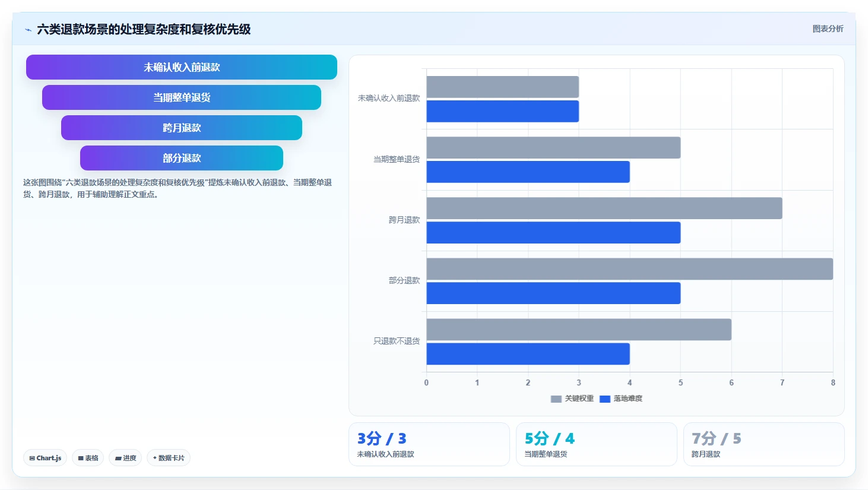Click the 数据卡片 tag chip
The image size is (868, 490).
pyautogui.click(x=169, y=458)
